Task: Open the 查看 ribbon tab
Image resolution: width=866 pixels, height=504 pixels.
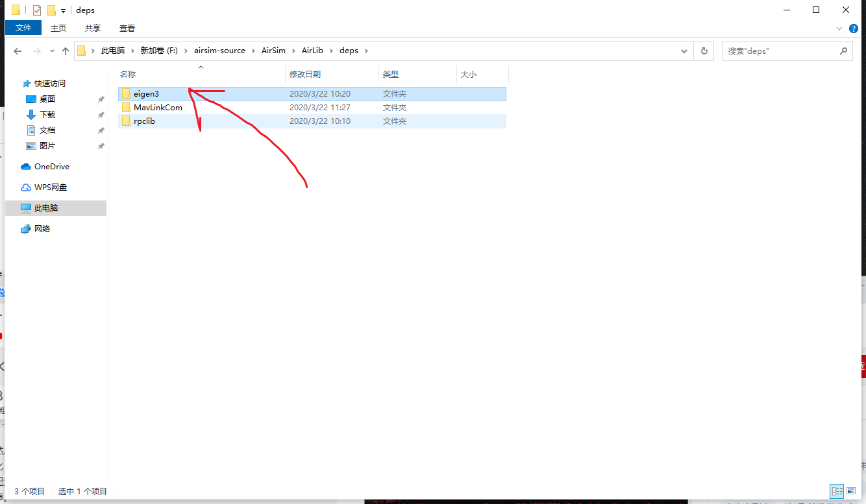Action: click(x=127, y=28)
